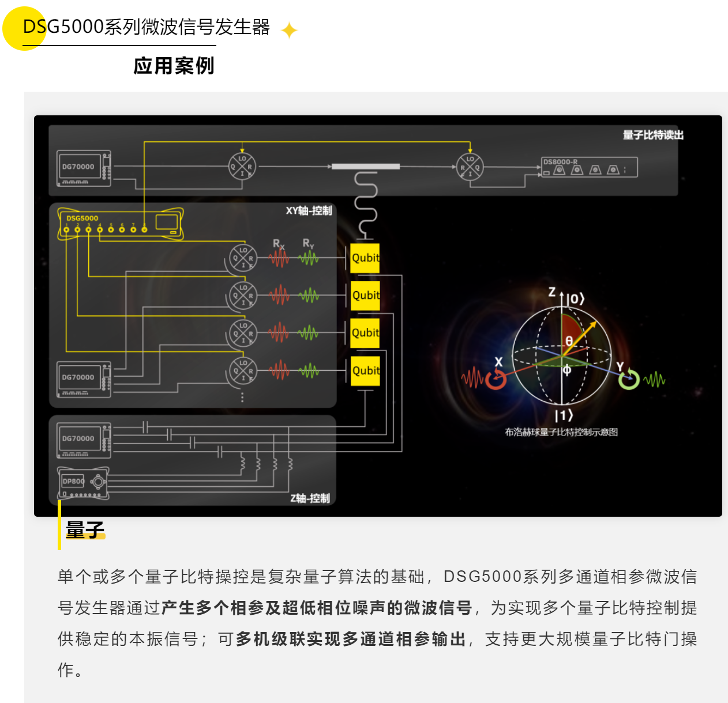Click the 量子比特读出 label
This screenshot has width=728, height=703.
click(x=652, y=135)
